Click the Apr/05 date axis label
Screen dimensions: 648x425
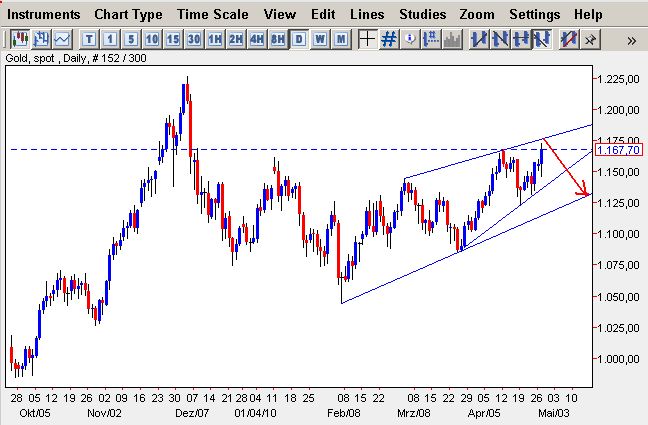484,413
